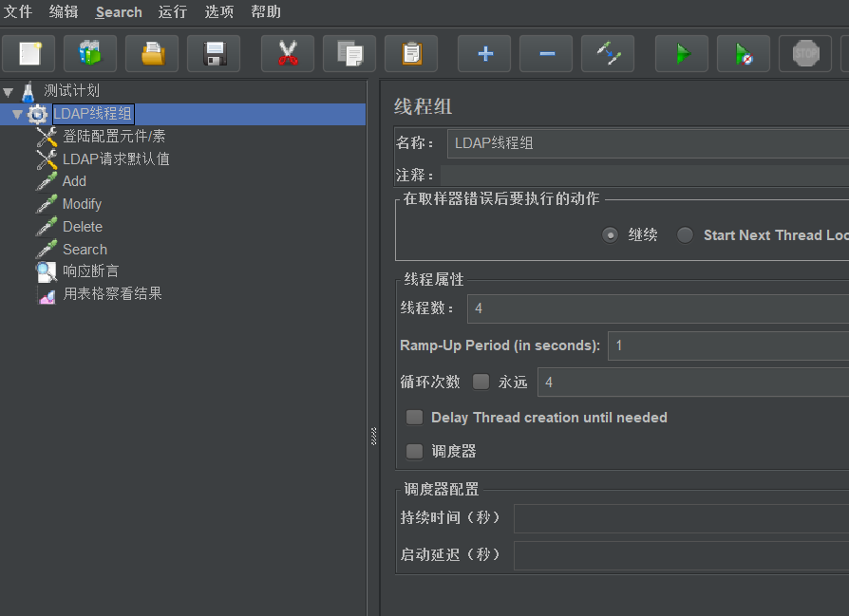
Task: Select Start Next Thread Loop radio
Action: [x=685, y=235]
